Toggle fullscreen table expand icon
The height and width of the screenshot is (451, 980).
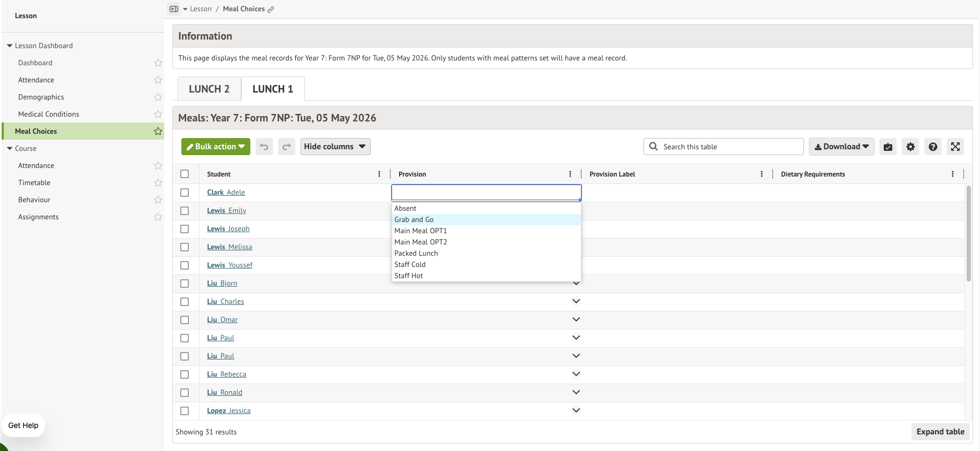[x=955, y=147]
